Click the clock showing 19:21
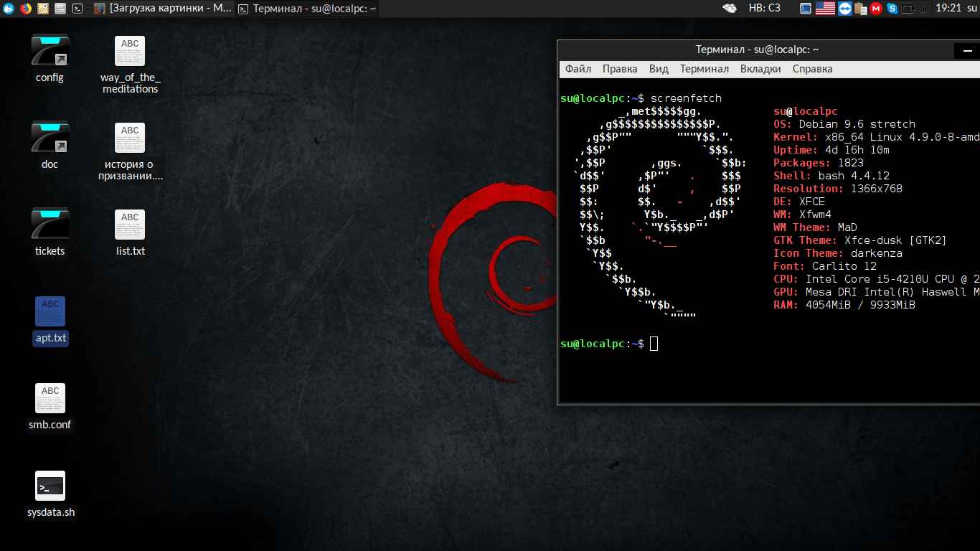The image size is (980, 551). tap(948, 9)
